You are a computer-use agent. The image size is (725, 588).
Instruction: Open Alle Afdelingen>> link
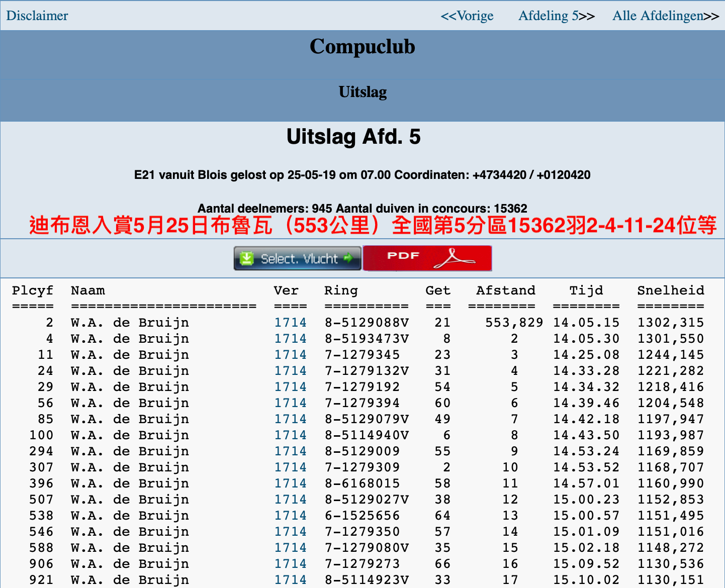click(666, 16)
